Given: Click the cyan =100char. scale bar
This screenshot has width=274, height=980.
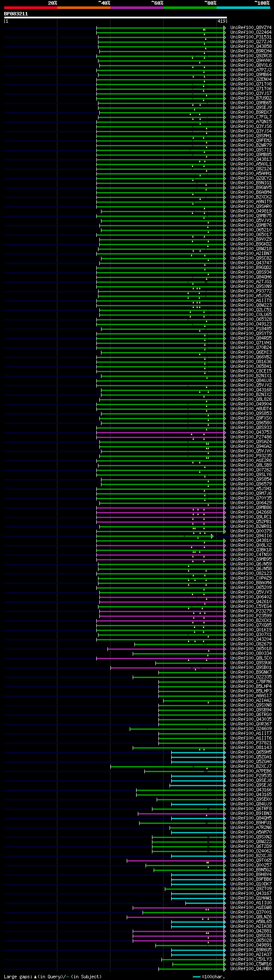Looking at the screenshot, I should [197, 977].
